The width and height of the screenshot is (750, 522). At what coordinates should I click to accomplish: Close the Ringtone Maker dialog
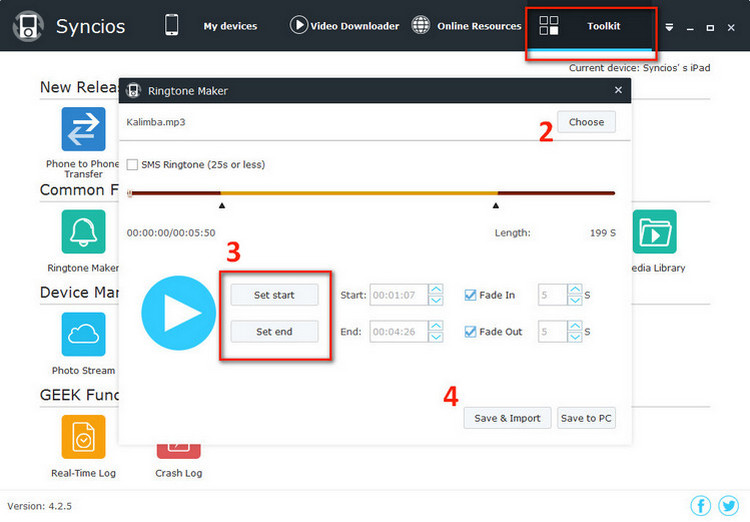618,90
